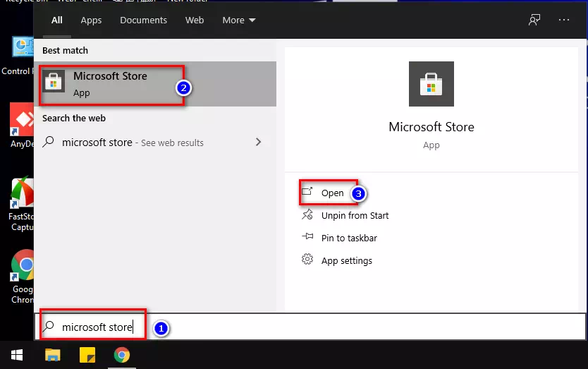Open File Explorer from taskbar

coord(52,355)
